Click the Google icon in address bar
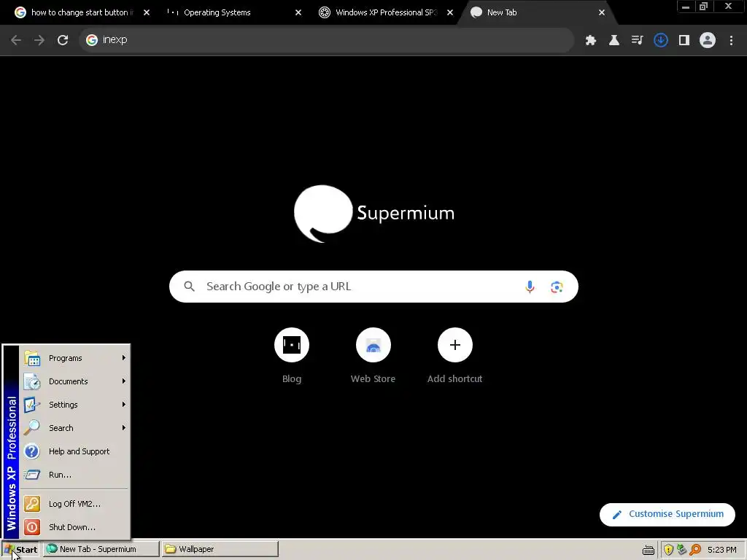The image size is (747, 560). pyautogui.click(x=92, y=40)
